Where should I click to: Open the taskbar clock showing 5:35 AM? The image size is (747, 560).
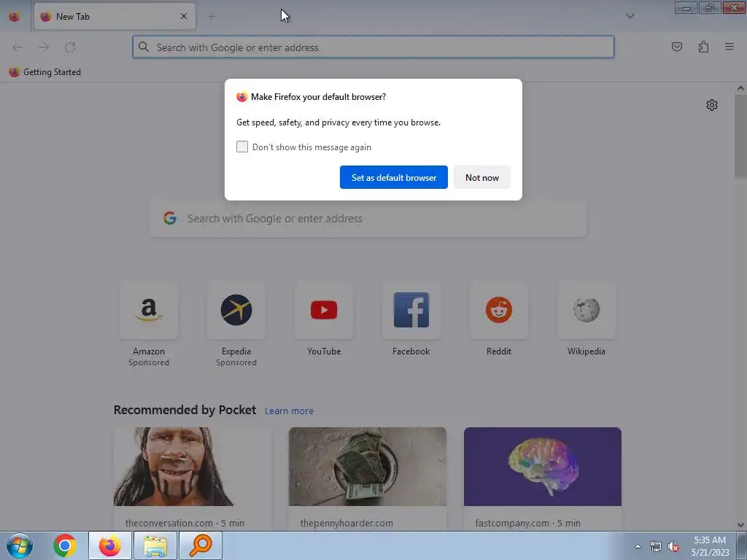[710, 546]
